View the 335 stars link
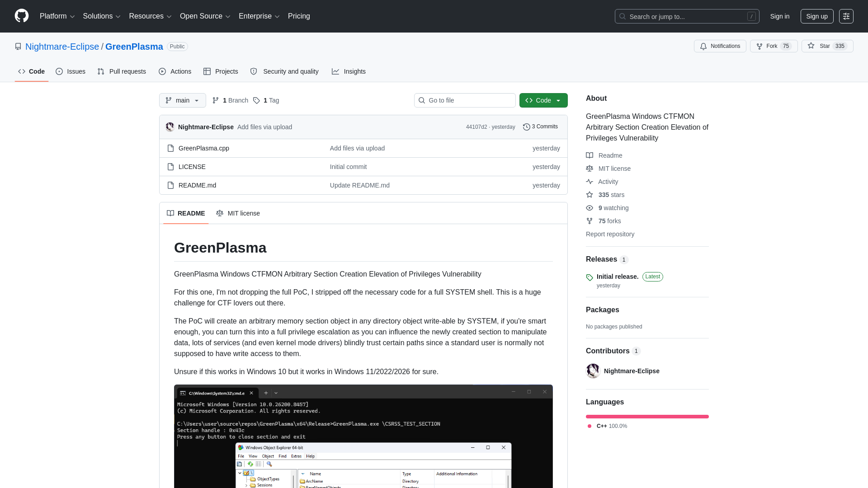The image size is (868, 488). coord(605,195)
